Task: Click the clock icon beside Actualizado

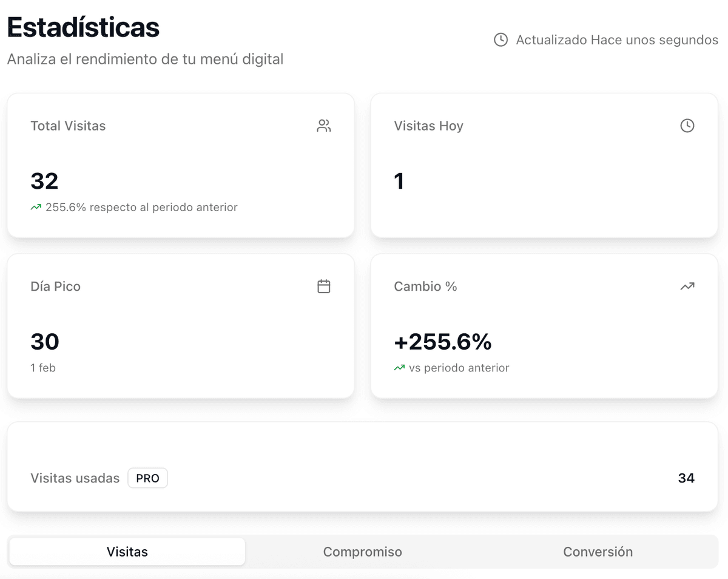Action: pos(500,40)
